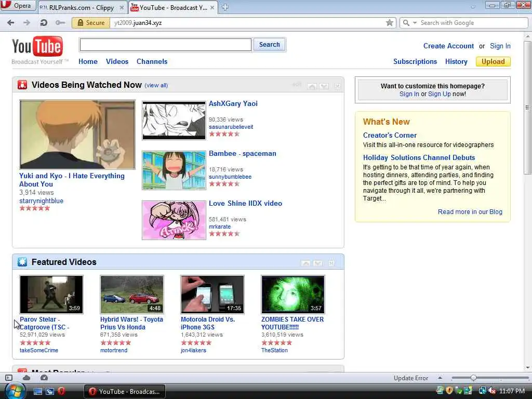
Task: Click the Videos Being Watched Now module icon
Action: click(22, 85)
